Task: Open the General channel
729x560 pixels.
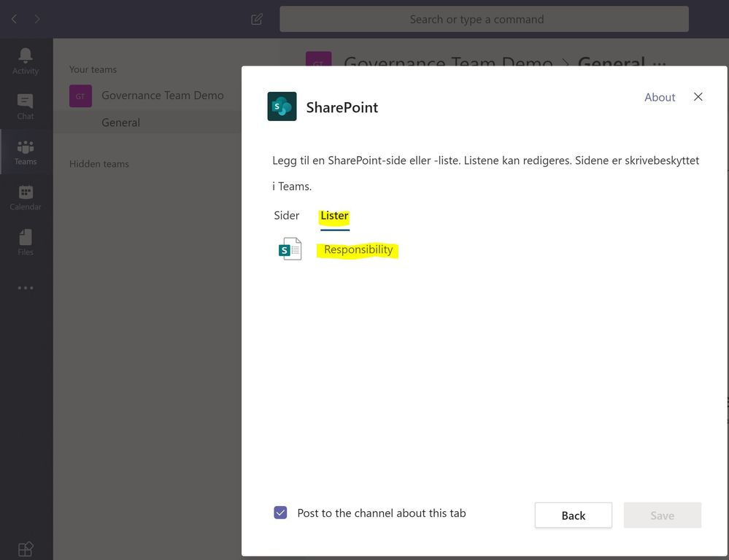Action: (120, 122)
